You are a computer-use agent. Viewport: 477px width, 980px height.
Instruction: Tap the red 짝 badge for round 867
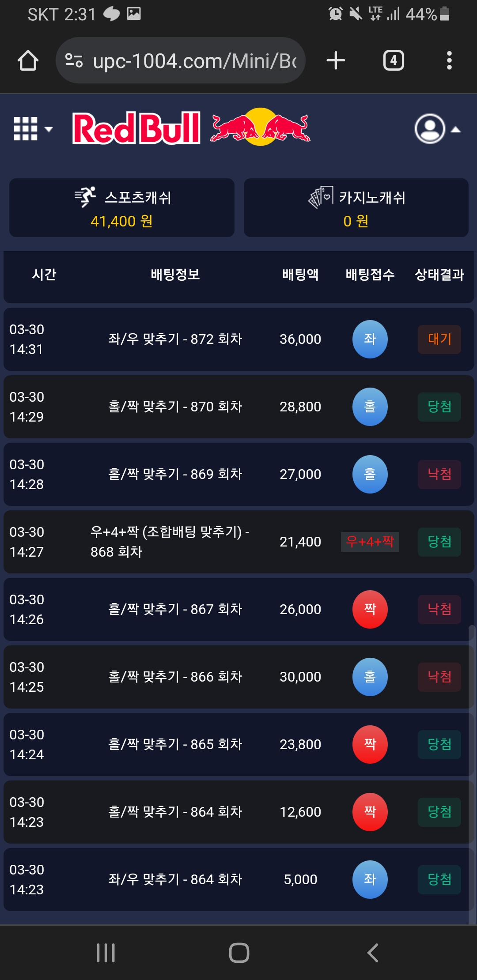tap(370, 609)
